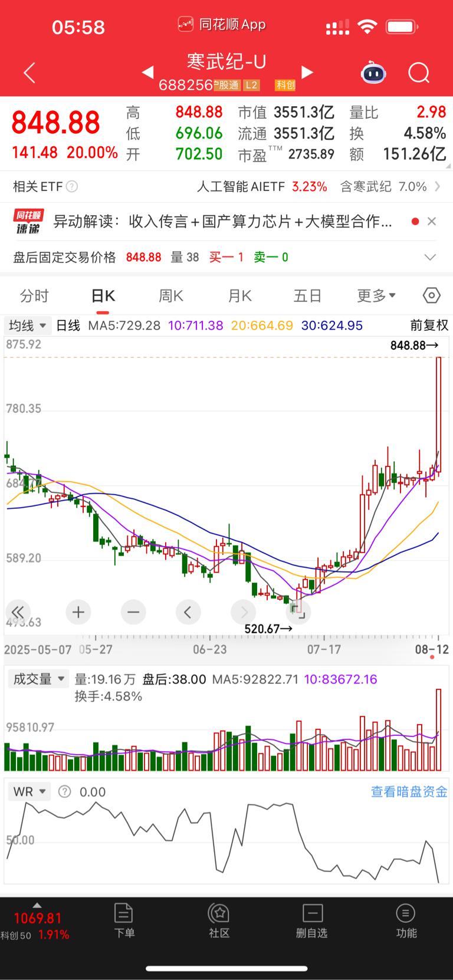Open the 成交量 indicator dropdown
The height and width of the screenshot is (980, 453).
point(38,679)
